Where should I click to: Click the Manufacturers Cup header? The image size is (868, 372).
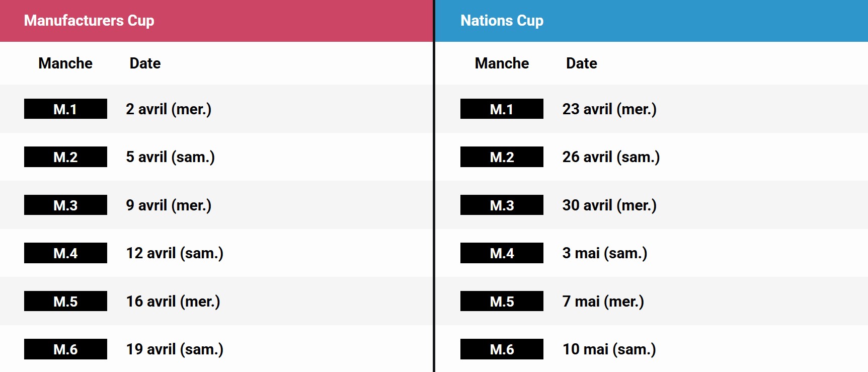(89, 21)
